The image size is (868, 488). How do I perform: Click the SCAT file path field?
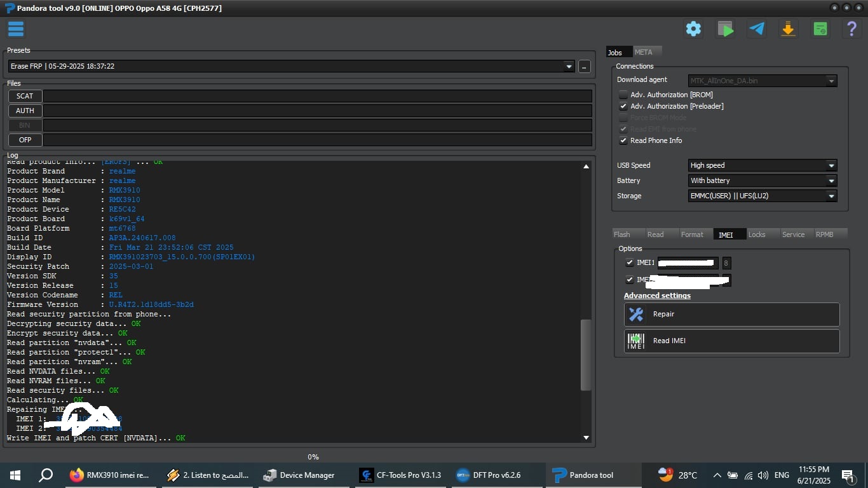point(317,96)
